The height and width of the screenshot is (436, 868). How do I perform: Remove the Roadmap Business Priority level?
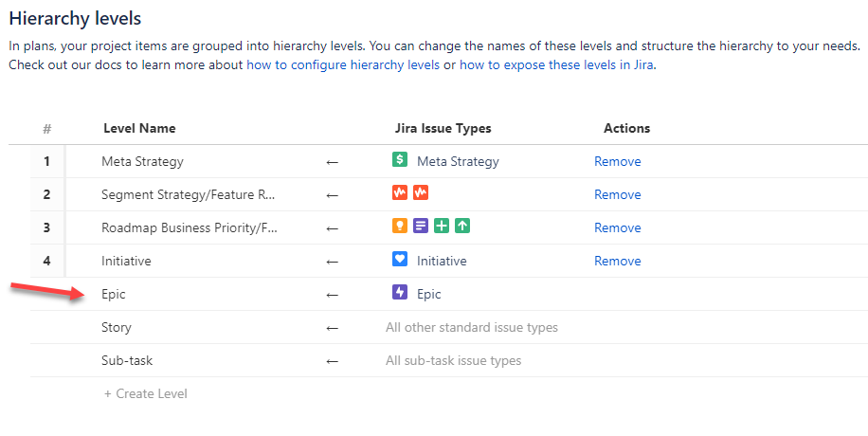coord(617,227)
